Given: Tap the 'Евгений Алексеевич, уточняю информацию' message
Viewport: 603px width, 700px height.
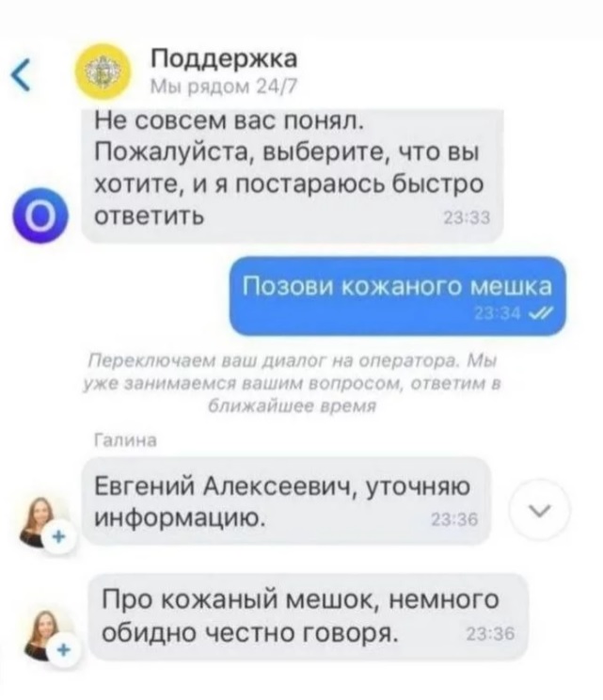Looking at the screenshot, I should (286, 501).
